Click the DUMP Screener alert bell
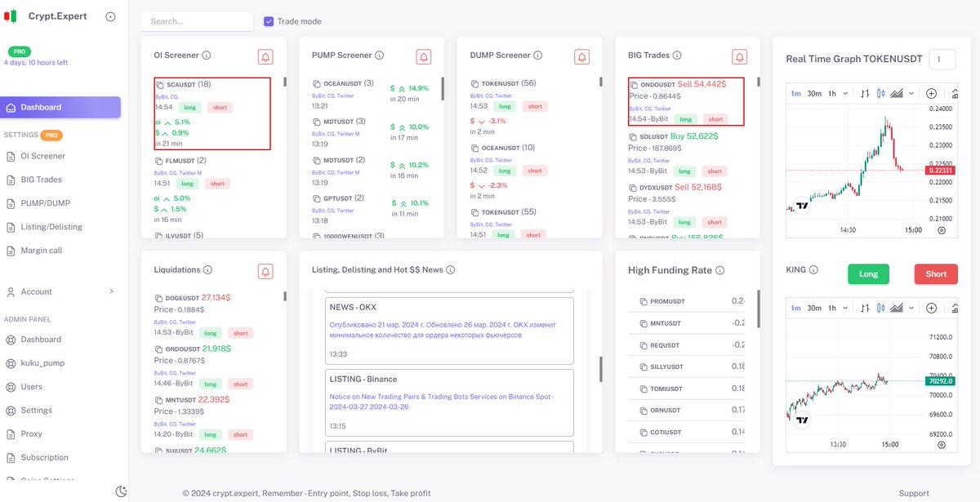The width and height of the screenshot is (980, 502). pos(581,56)
